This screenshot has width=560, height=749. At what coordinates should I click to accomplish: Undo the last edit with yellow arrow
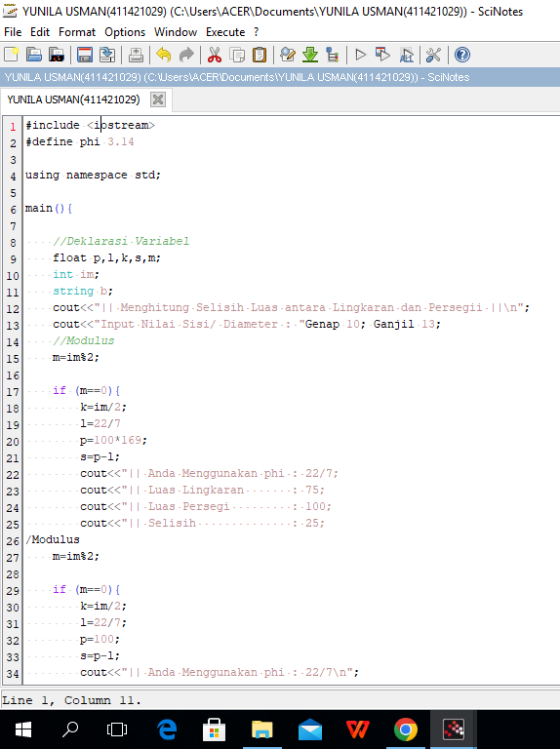tap(163, 55)
